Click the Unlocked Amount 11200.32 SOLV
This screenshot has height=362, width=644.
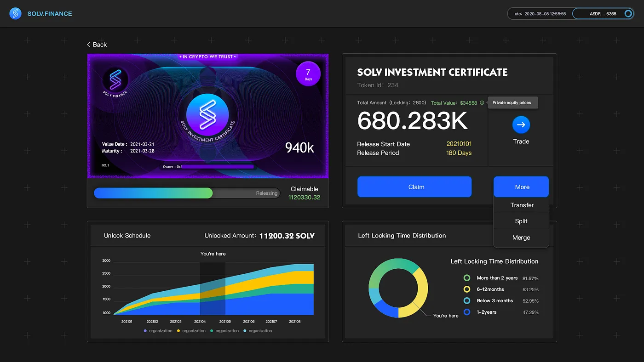click(287, 236)
